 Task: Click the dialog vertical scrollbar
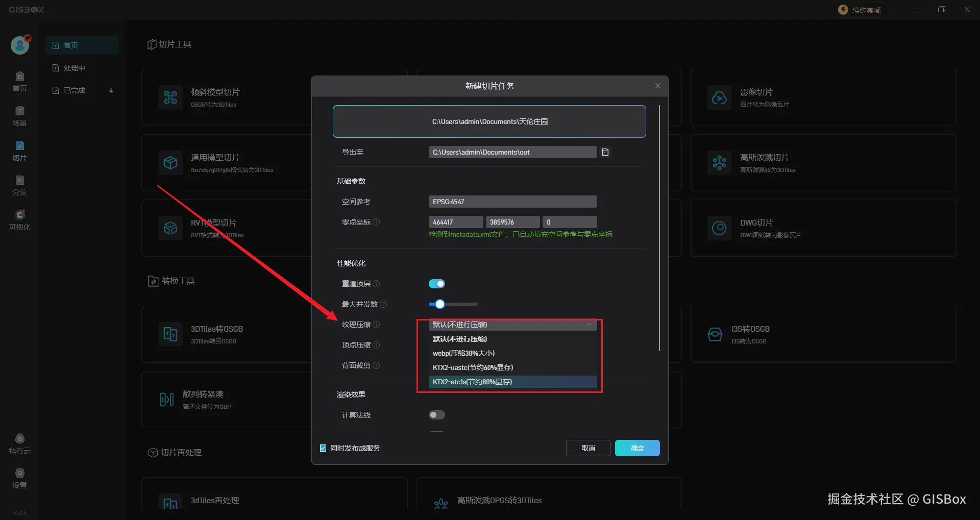coord(659,228)
